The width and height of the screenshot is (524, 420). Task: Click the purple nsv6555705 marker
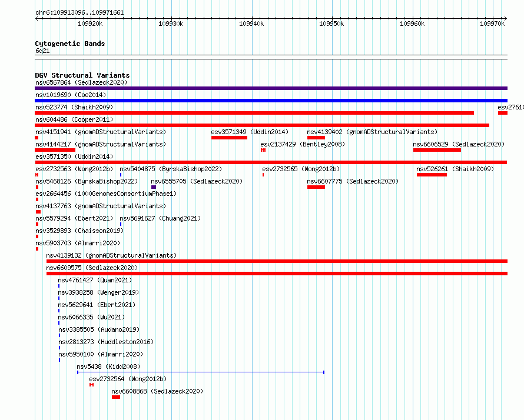(154, 187)
